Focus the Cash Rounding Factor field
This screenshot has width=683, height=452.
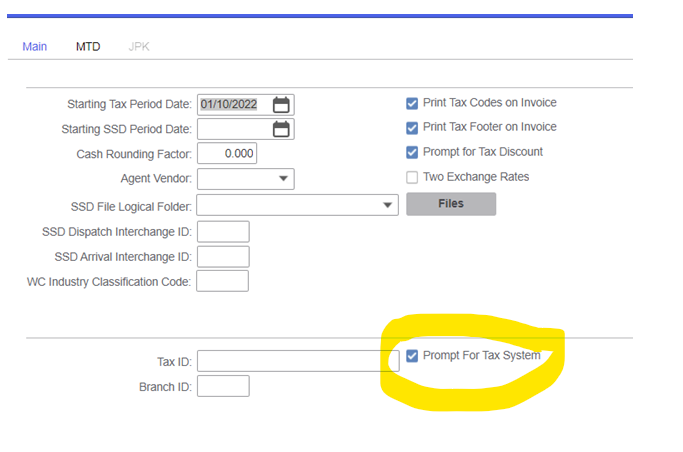pyautogui.click(x=227, y=154)
